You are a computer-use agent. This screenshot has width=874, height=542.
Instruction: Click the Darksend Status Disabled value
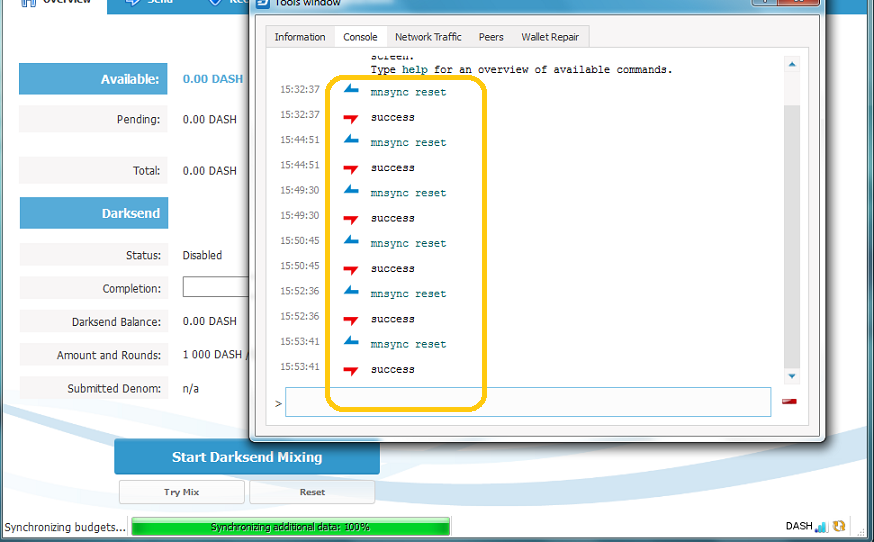pos(202,255)
